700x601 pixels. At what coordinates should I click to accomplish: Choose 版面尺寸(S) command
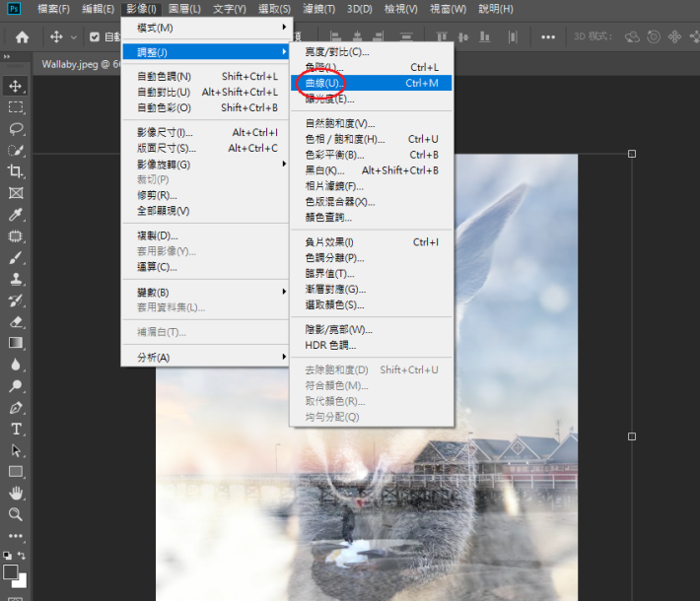[206, 148]
